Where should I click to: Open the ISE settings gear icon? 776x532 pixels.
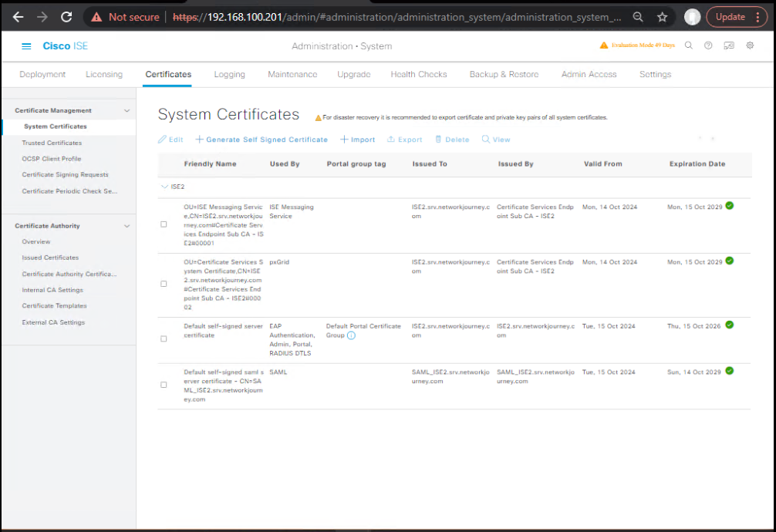coord(751,45)
